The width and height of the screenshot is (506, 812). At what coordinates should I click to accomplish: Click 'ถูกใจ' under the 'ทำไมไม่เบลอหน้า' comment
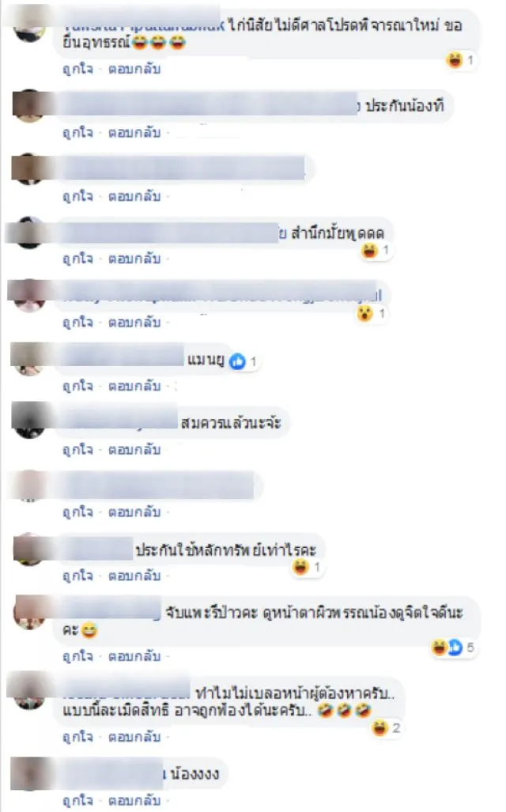77,737
